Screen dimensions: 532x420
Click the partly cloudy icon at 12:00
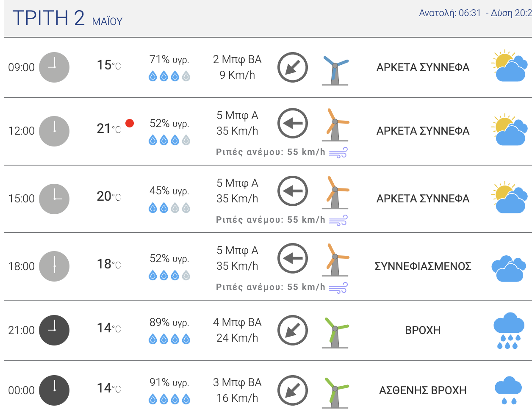[510, 130]
